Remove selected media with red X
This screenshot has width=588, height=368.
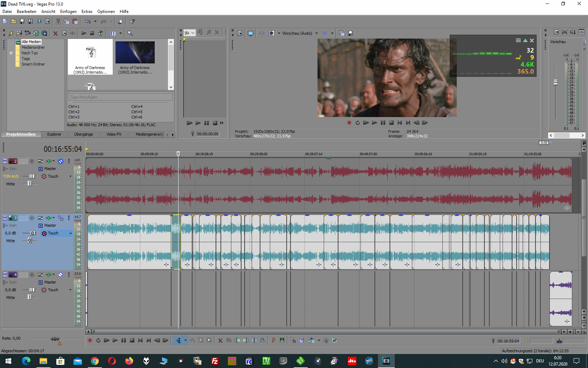coord(55,33)
